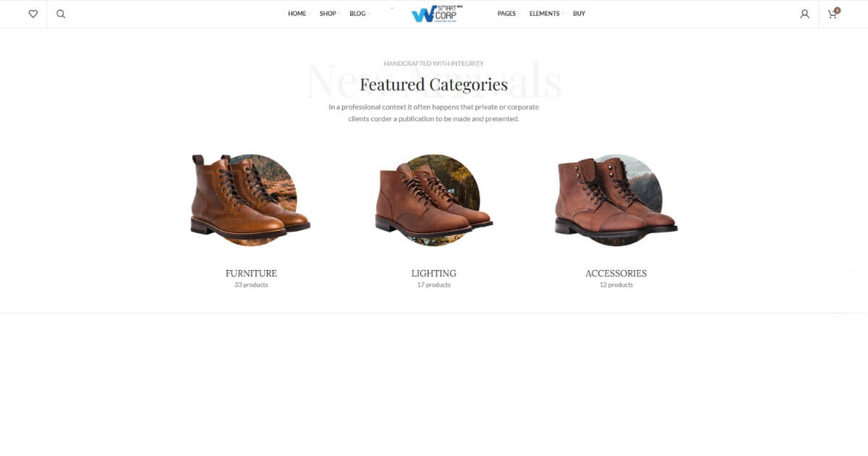Open the Accessories category link
Image resolution: width=868 pixels, height=456 pixels.
[x=616, y=274]
